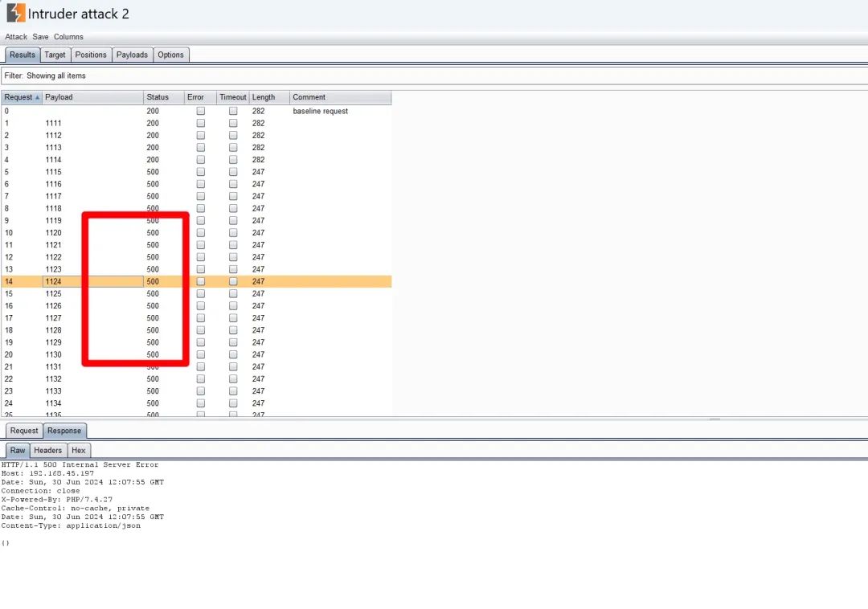Click the 247 length of payload 1129
The height and width of the screenshot is (609, 868).
coord(259,342)
